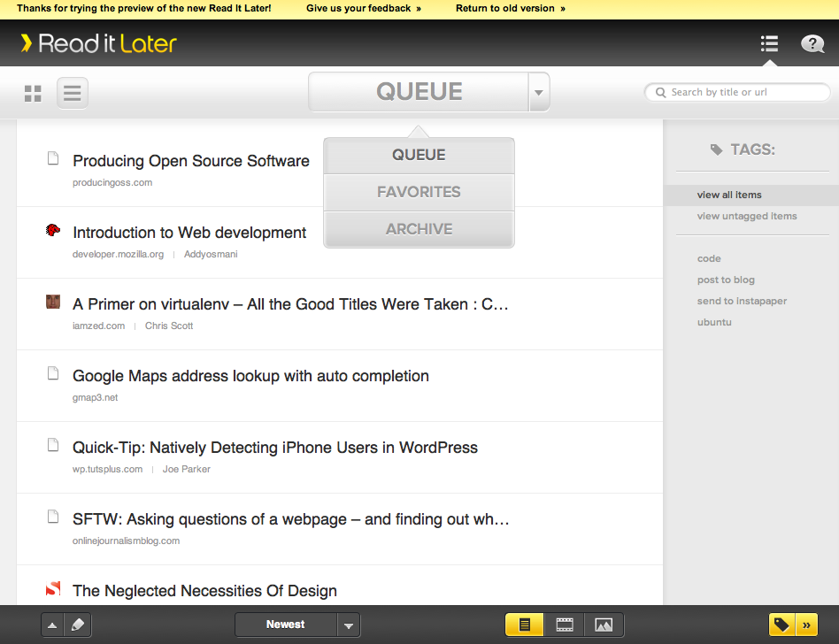Click the search magnifier icon
This screenshot has height=644, width=839.
[661, 93]
